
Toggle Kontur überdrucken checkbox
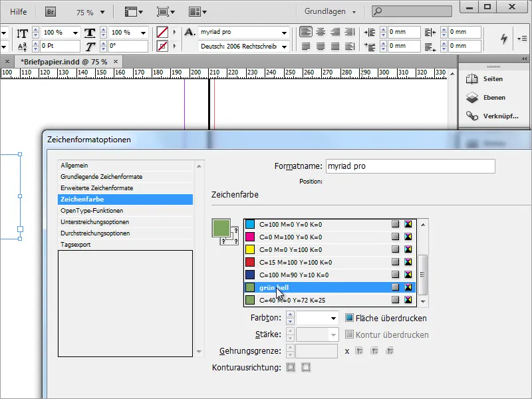[349, 334]
